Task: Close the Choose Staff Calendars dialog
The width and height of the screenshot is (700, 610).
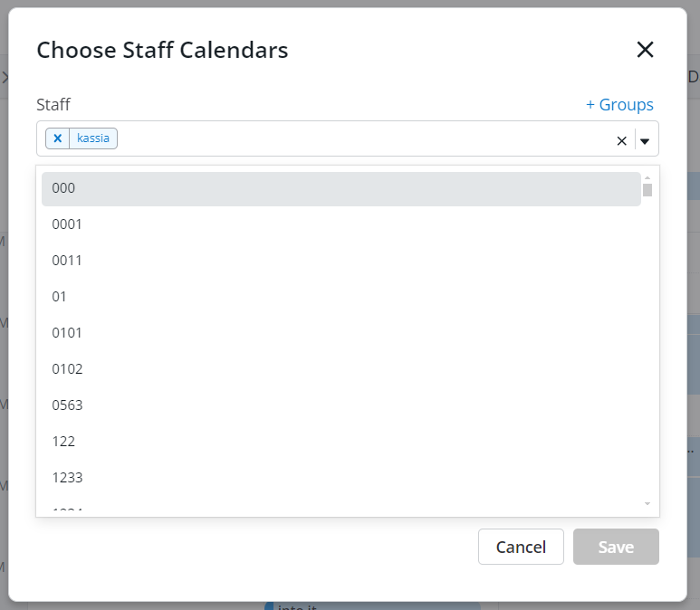Action: 645,50
